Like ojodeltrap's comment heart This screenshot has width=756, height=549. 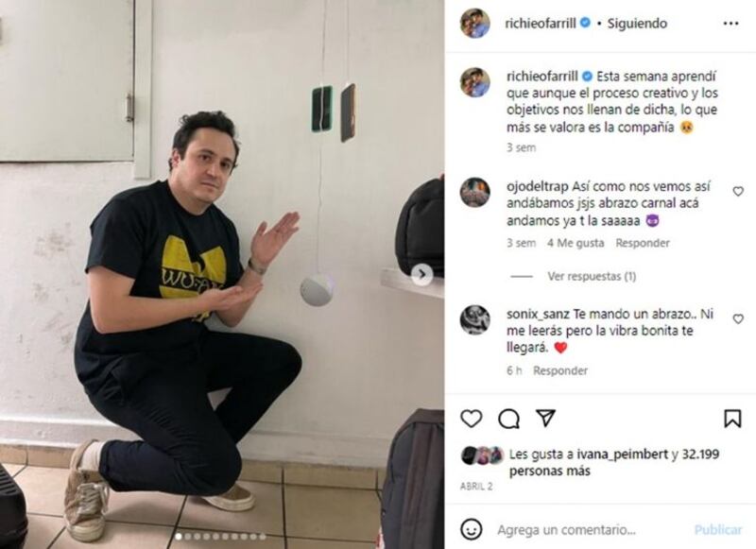click(x=738, y=192)
